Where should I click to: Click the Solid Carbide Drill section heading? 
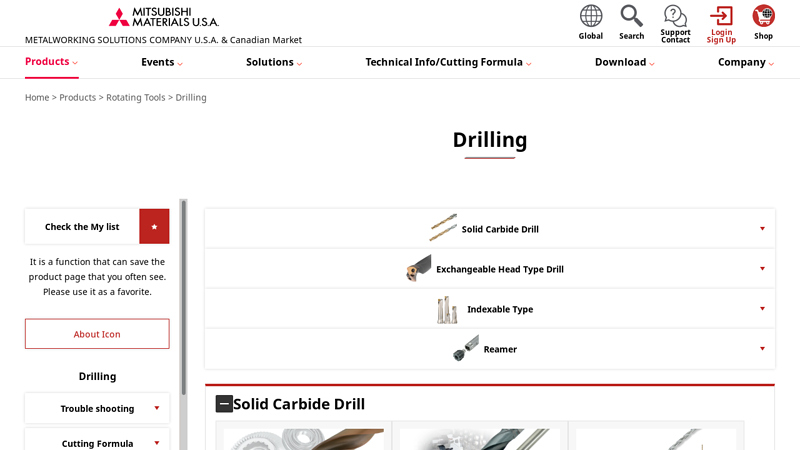click(299, 404)
